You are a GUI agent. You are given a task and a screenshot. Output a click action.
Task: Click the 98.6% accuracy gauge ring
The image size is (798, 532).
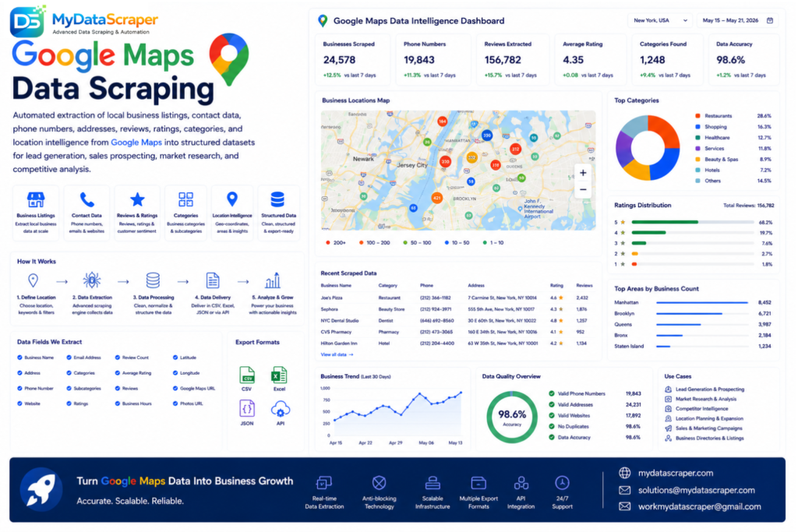(512, 417)
